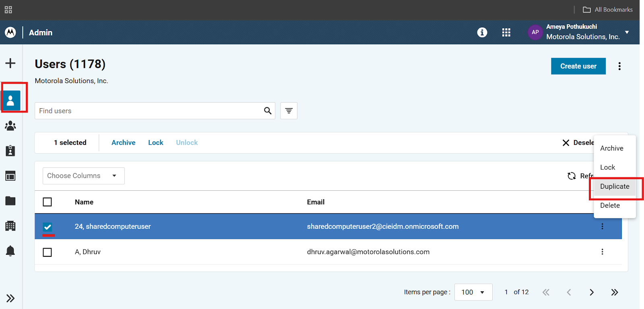The height and width of the screenshot is (309, 644).
Task: Uncheck the sharedcomputeruser row checkbox
Action: click(47, 227)
